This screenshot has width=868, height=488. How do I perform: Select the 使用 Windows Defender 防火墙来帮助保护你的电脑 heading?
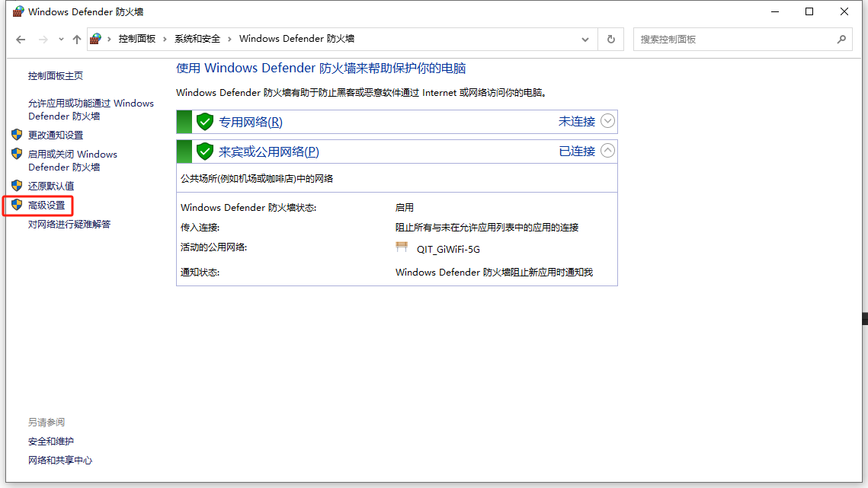[x=321, y=68]
